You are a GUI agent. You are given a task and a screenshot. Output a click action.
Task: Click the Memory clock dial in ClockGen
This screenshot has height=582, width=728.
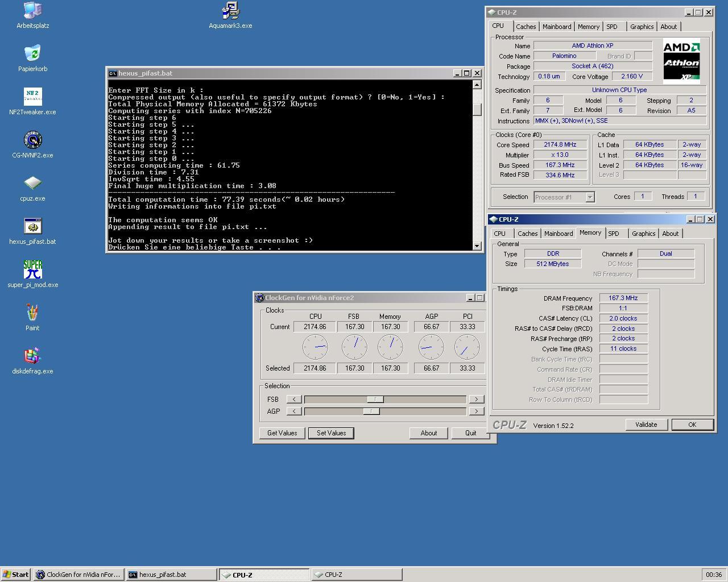(390, 347)
